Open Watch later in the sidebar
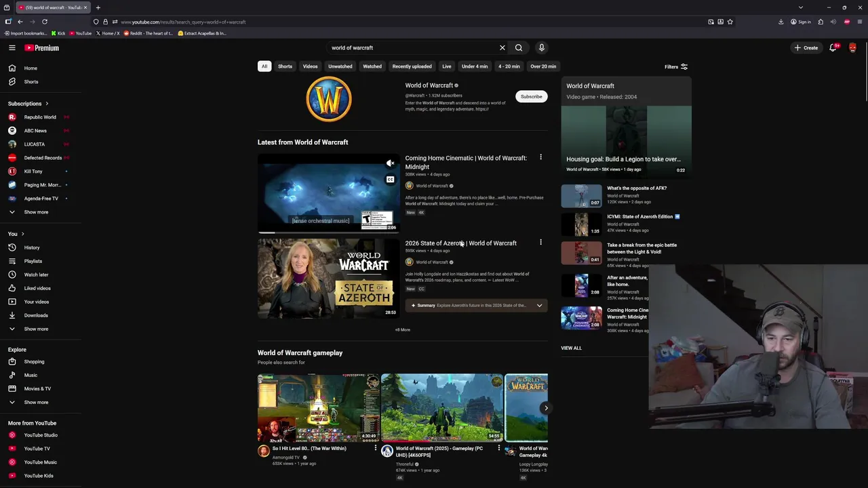This screenshot has height=488, width=868. click(x=36, y=274)
